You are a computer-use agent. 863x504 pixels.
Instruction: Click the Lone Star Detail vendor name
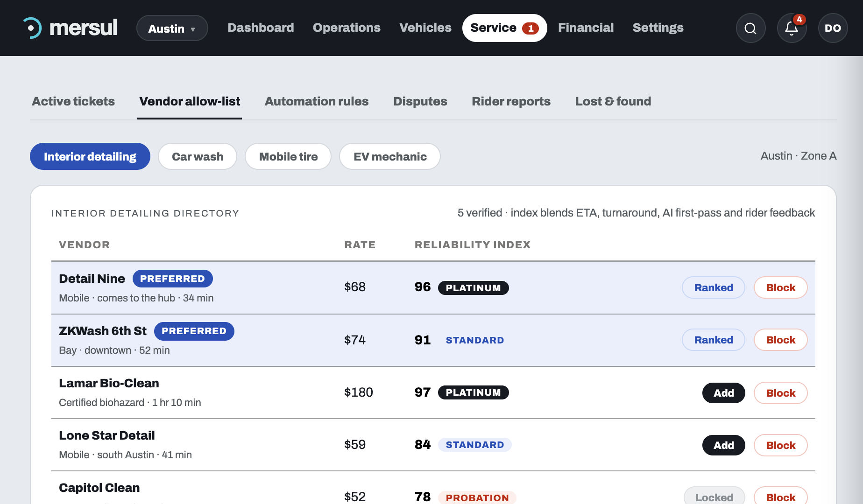(107, 435)
